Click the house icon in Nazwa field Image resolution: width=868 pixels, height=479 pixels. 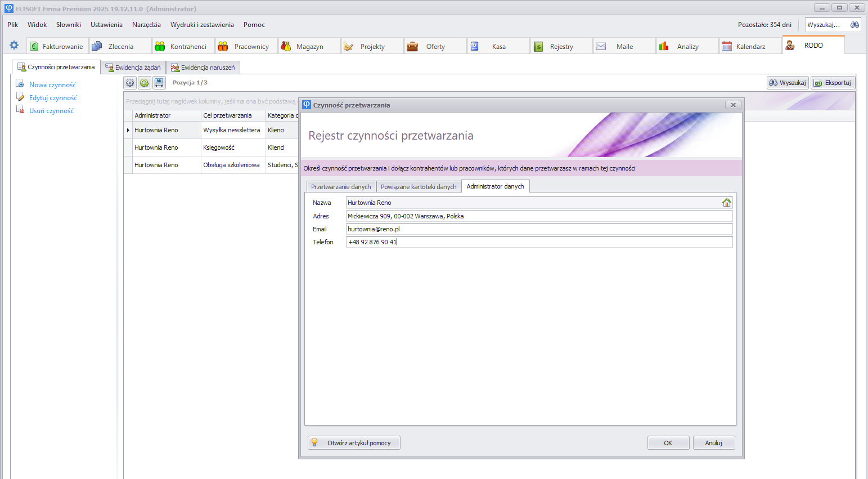(x=726, y=203)
